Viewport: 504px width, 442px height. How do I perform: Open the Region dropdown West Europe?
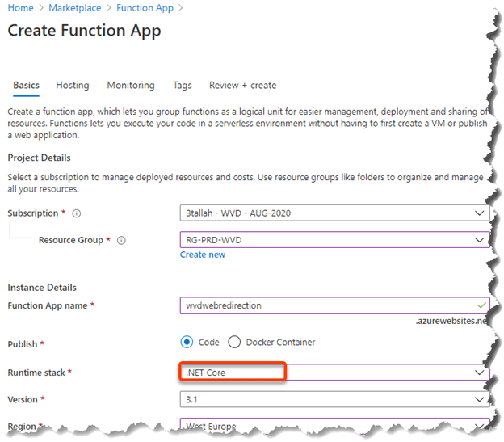coord(334,425)
